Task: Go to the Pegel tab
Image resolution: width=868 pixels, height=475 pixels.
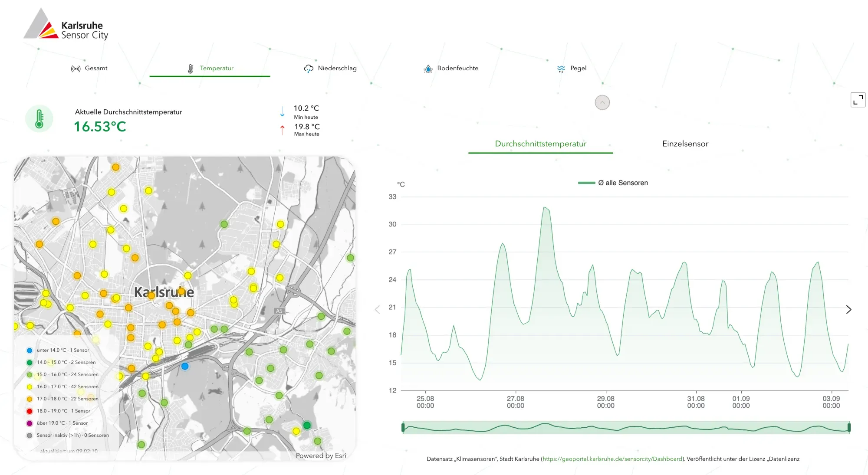Action: 572,68
